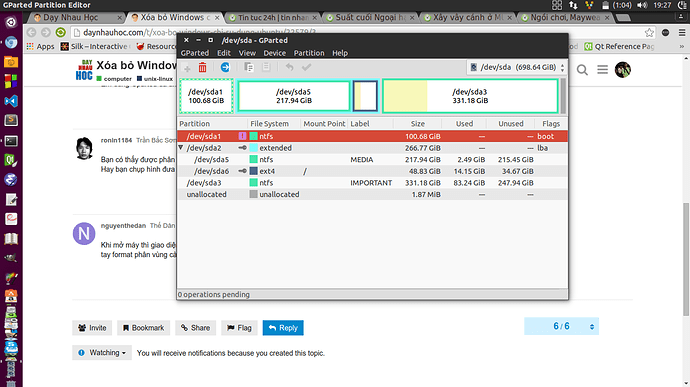Click the red Delete partition trash icon
Viewport: 690px width, 387px height.
click(x=202, y=67)
